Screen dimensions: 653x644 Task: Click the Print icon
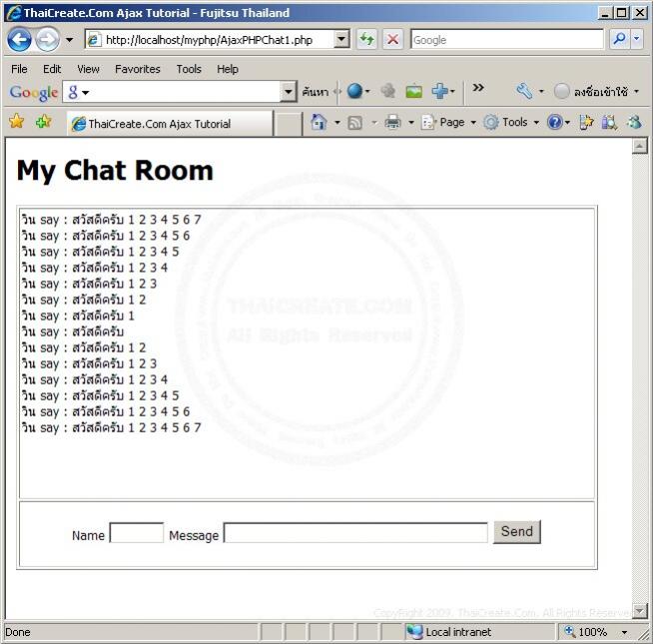pos(392,122)
